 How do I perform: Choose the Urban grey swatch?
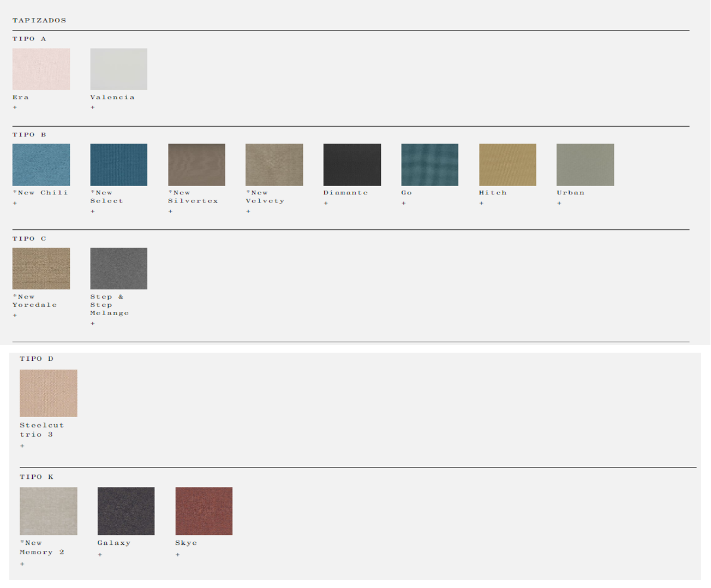tap(585, 165)
